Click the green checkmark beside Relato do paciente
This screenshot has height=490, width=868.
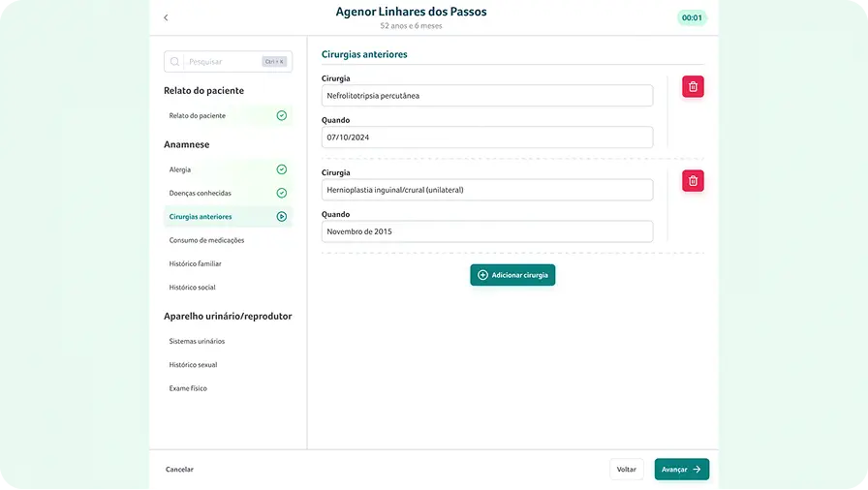[281, 115]
